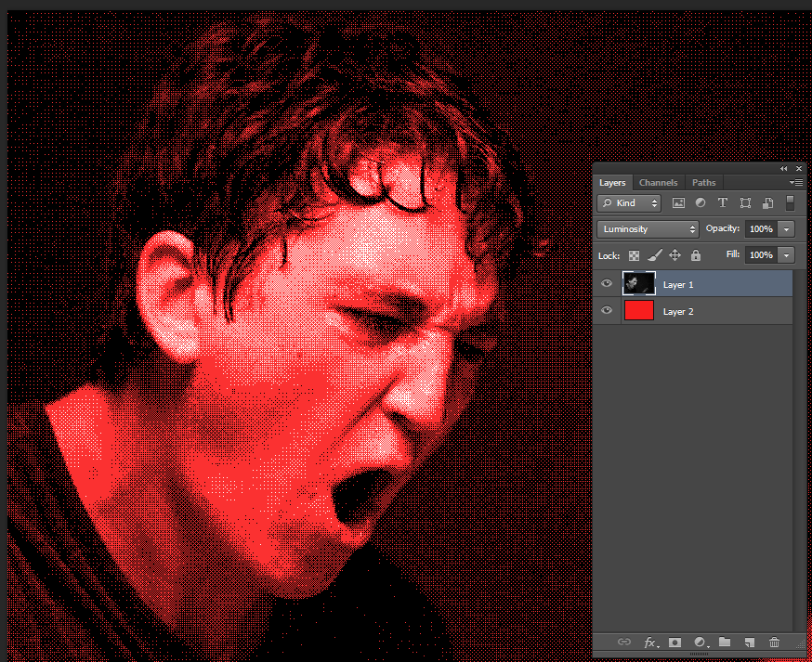812x662 pixels.
Task: Create a new layer group
Action: pyautogui.click(x=725, y=642)
